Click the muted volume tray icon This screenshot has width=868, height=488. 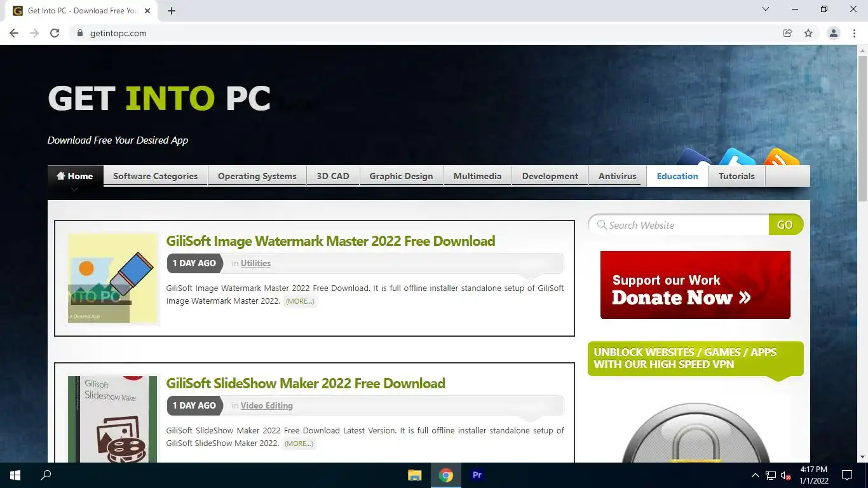786,475
